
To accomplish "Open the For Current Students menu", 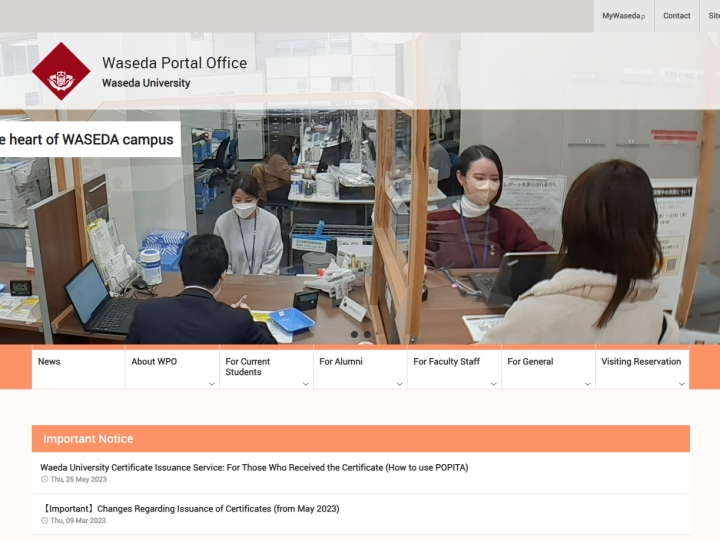I will 266,369.
